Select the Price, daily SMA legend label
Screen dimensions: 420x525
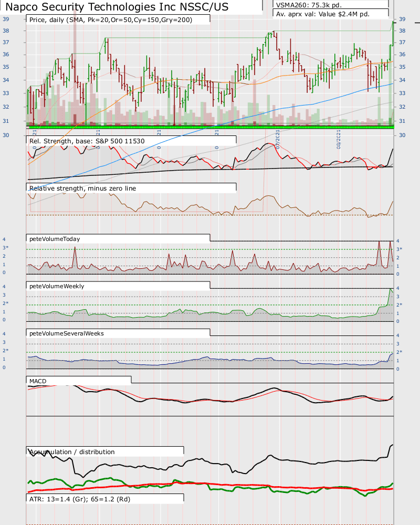tap(111, 20)
